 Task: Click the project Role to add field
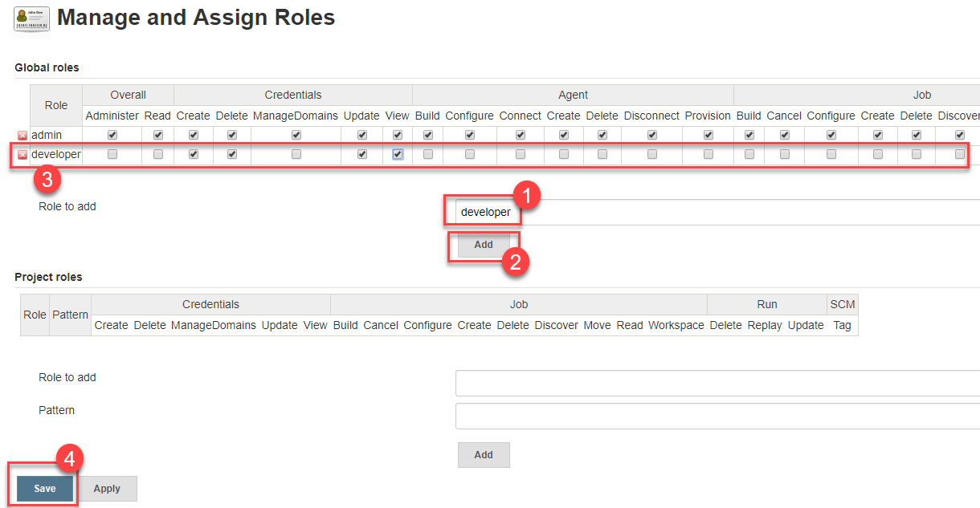pos(715,383)
